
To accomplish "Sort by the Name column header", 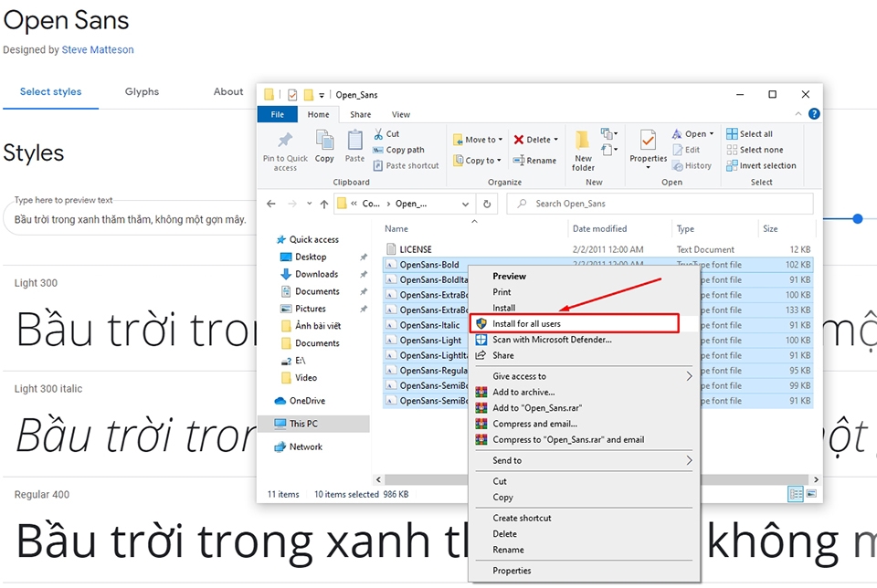I will [x=396, y=228].
